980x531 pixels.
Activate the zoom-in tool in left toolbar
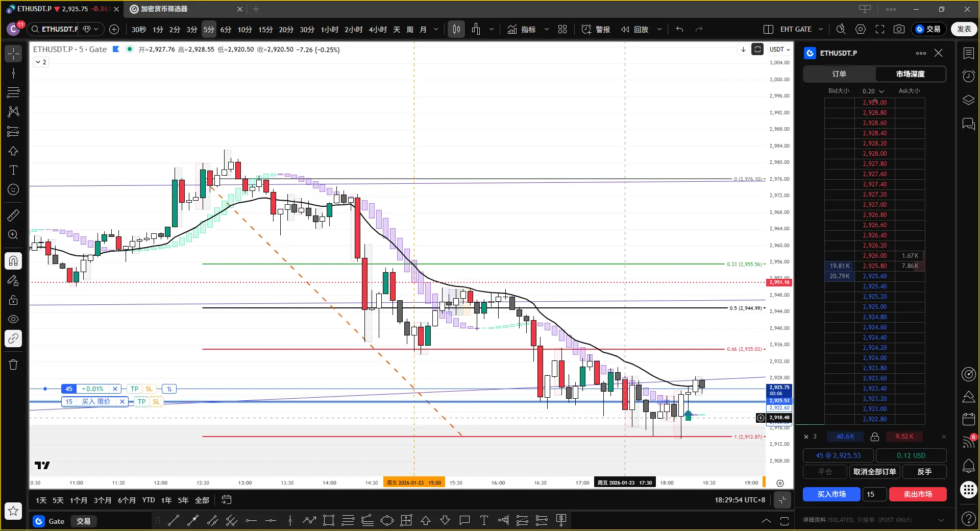coord(13,235)
